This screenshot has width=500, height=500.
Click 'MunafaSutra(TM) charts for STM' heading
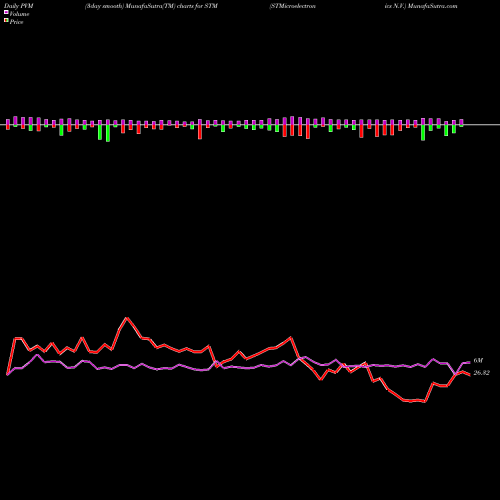pyautogui.click(x=172, y=6)
